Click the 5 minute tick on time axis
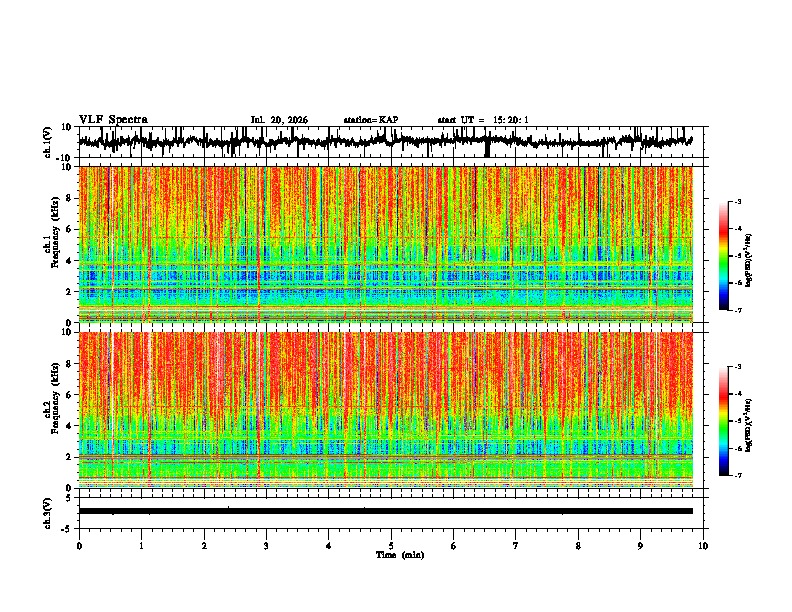Screen dimensions: 792x612 tap(391, 546)
